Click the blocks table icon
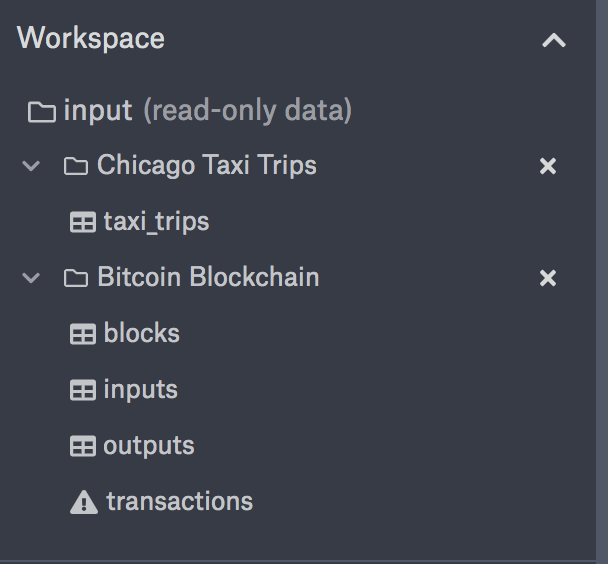608x564 pixels. tap(83, 335)
